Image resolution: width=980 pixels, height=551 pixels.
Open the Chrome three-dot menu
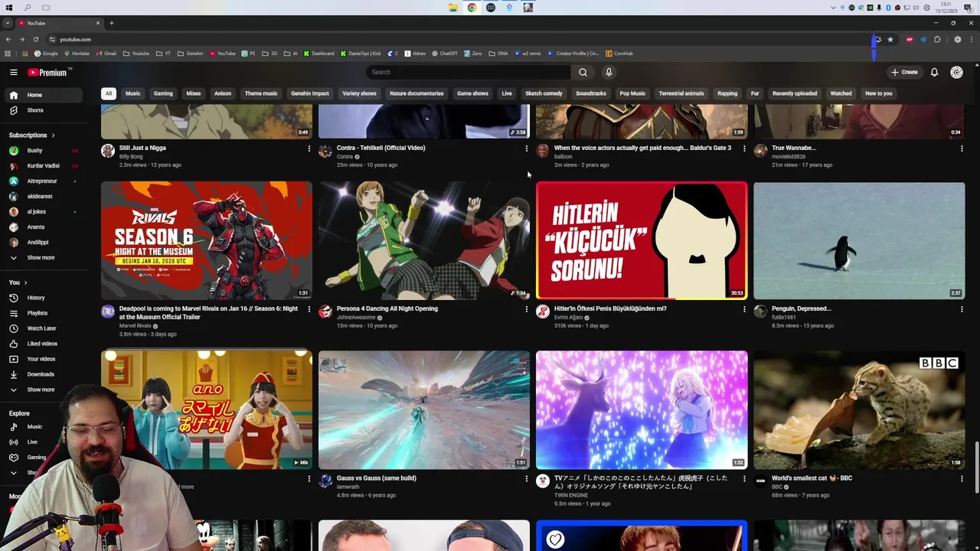(971, 39)
